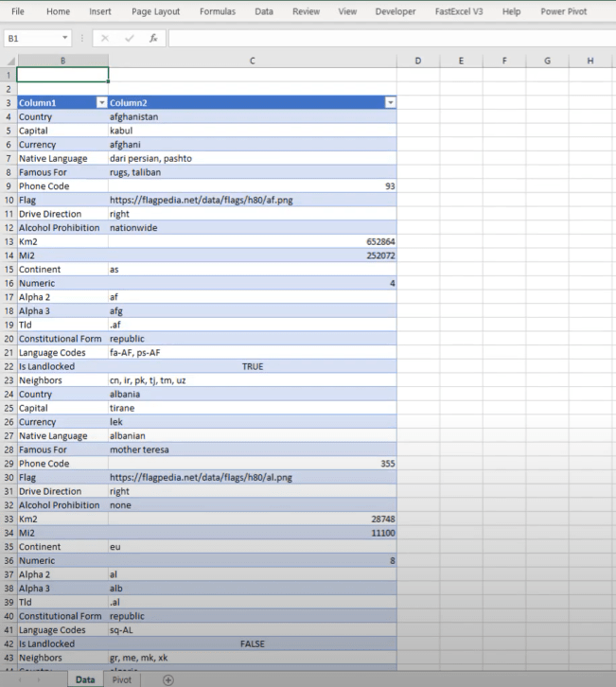Switch to the Home ribbon tab
Viewport: 616px width, 687px height.
[x=59, y=11]
